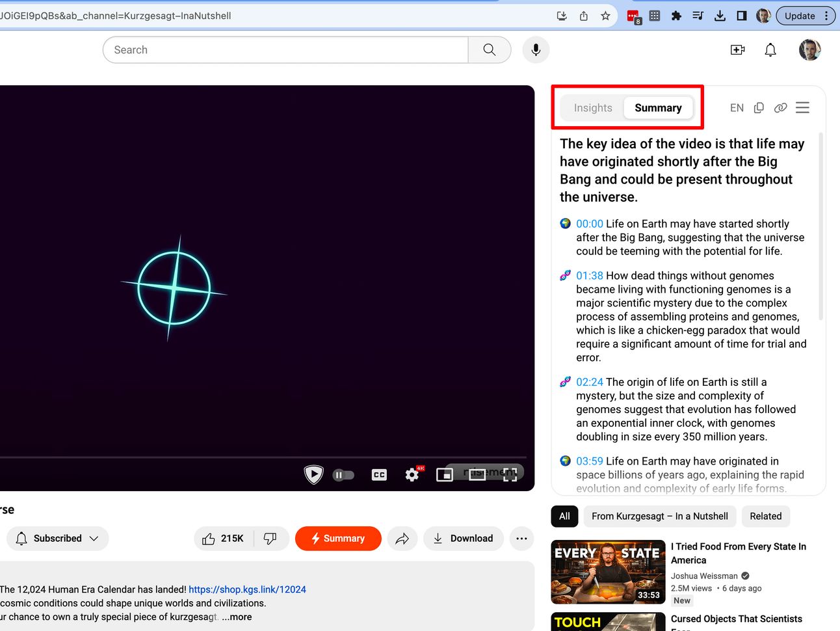Open the Subscribed notification dropdown

click(x=57, y=539)
